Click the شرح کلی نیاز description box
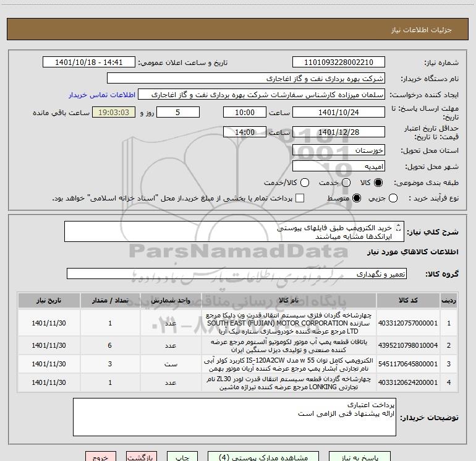The height and width of the screenshot is (461, 476). coord(234,232)
